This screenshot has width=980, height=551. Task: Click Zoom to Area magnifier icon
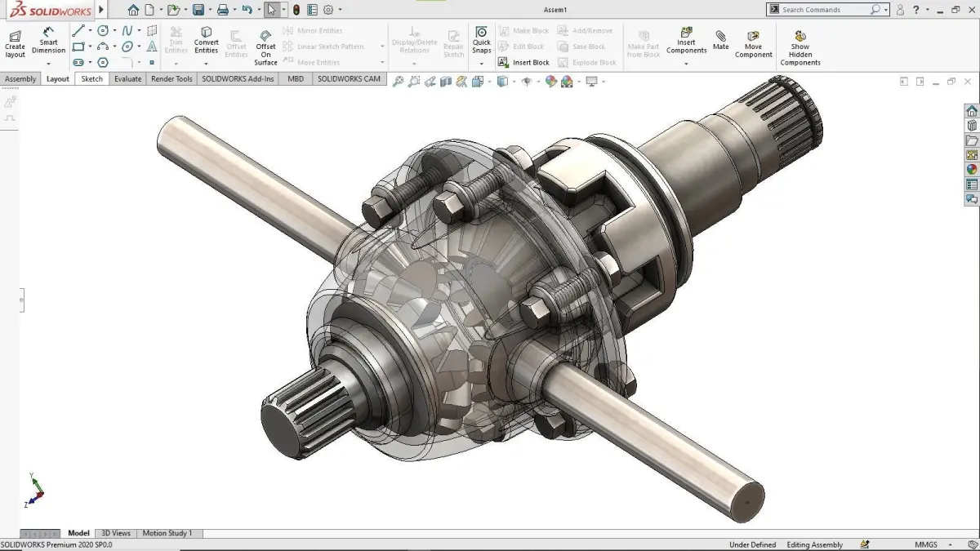[414, 81]
